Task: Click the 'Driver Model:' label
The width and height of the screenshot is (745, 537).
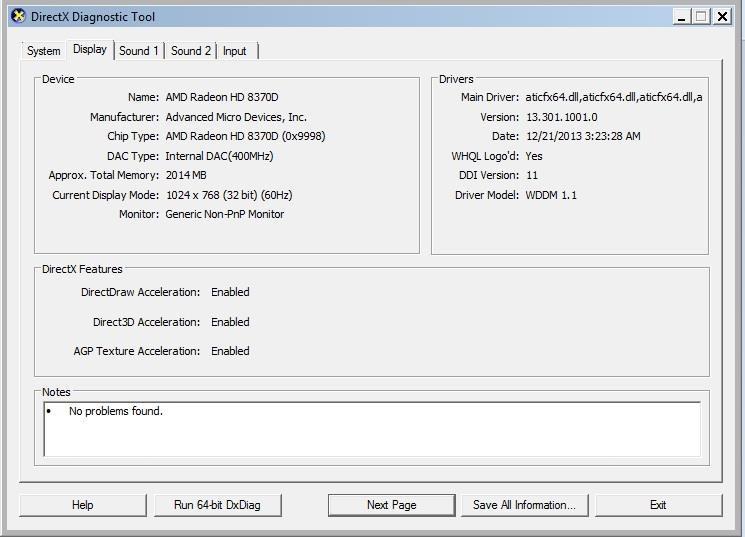Action: tap(487, 195)
